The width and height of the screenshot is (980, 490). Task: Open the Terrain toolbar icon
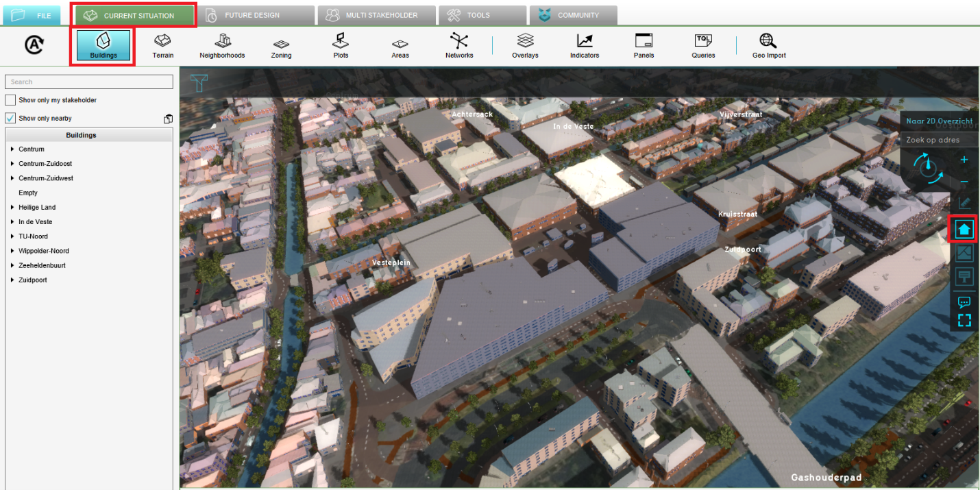(x=162, y=46)
